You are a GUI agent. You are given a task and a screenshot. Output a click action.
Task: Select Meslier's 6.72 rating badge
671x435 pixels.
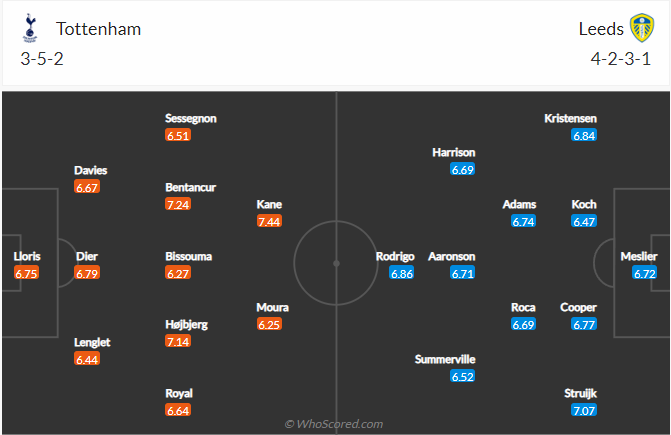click(645, 273)
